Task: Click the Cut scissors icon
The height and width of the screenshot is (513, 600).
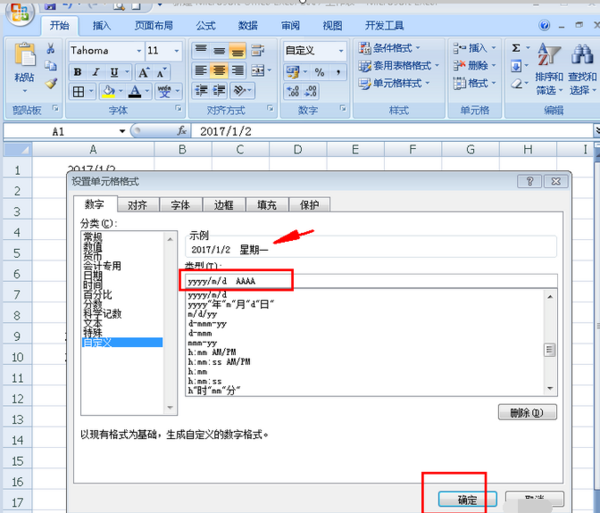Action: (x=51, y=49)
